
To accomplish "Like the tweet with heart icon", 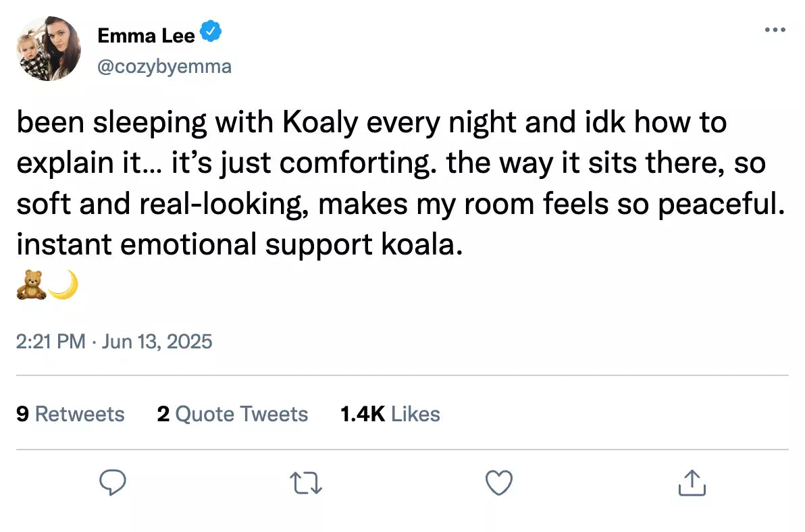I will [499, 483].
